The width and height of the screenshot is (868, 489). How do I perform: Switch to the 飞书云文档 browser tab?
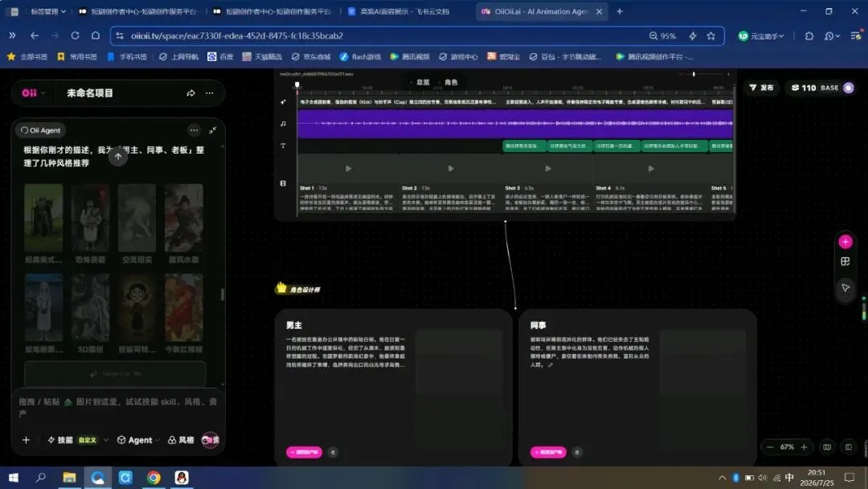404,11
